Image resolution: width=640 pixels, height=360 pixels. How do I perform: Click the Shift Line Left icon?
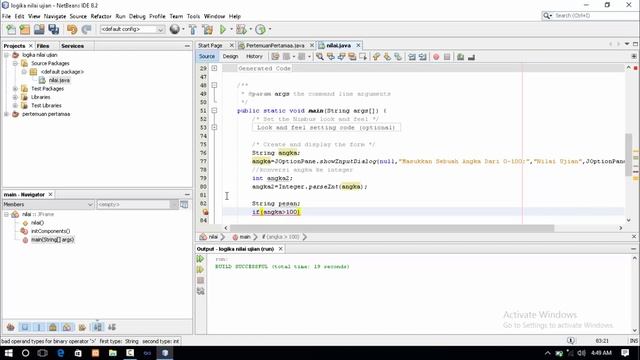[x=412, y=57]
